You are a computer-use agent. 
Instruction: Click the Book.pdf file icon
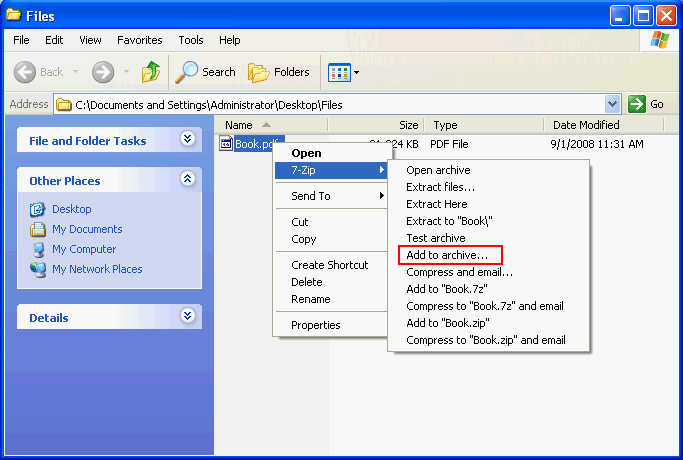pyautogui.click(x=226, y=143)
